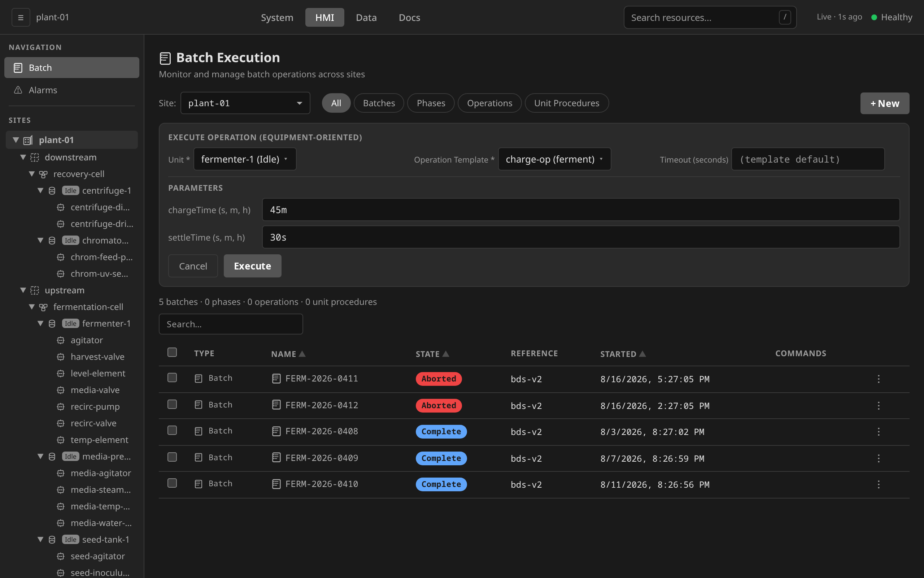Collapse the centrifuge-1 tree node

coord(40,190)
